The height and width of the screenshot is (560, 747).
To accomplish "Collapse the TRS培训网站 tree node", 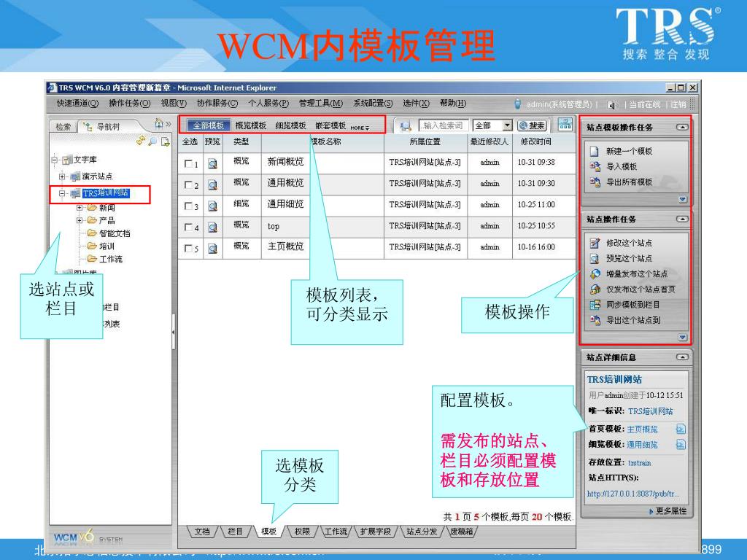I will (62, 193).
